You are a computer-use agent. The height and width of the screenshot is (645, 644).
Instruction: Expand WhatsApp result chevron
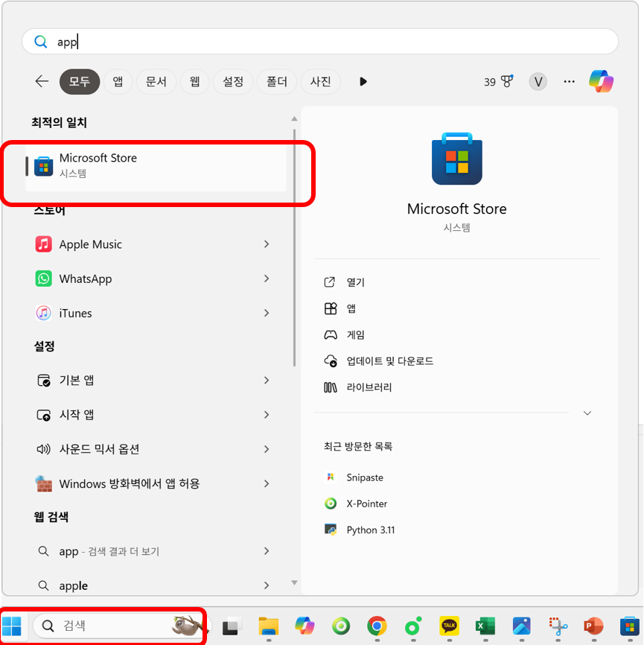[267, 279]
